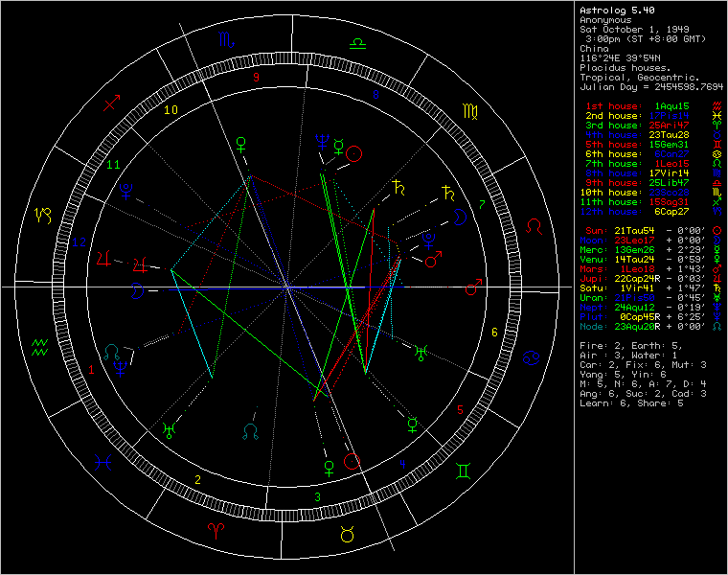728x575 pixels.
Task: Click the yellow Capricorn symbol on the wheel
Action: (x=44, y=216)
